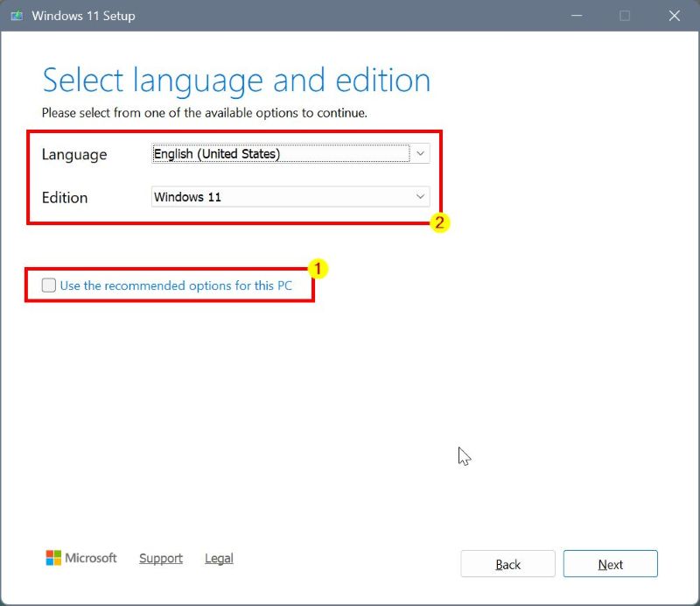Minimize the Windows 11 Setup window
The image size is (700, 606).
point(577,16)
